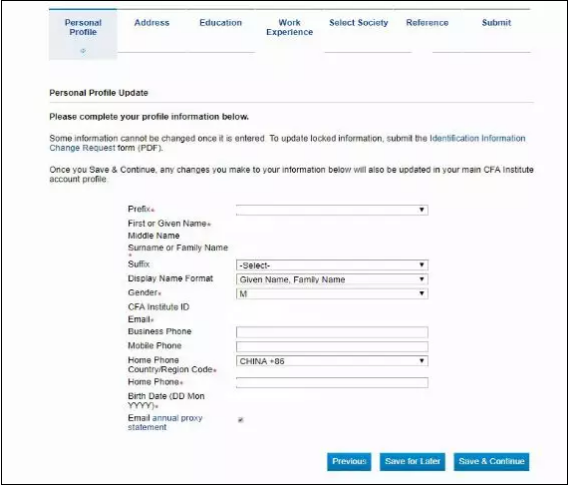Open the Identification Information Change Request link
568x486 pixels.
pyautogui.click(x=287, y=143)
